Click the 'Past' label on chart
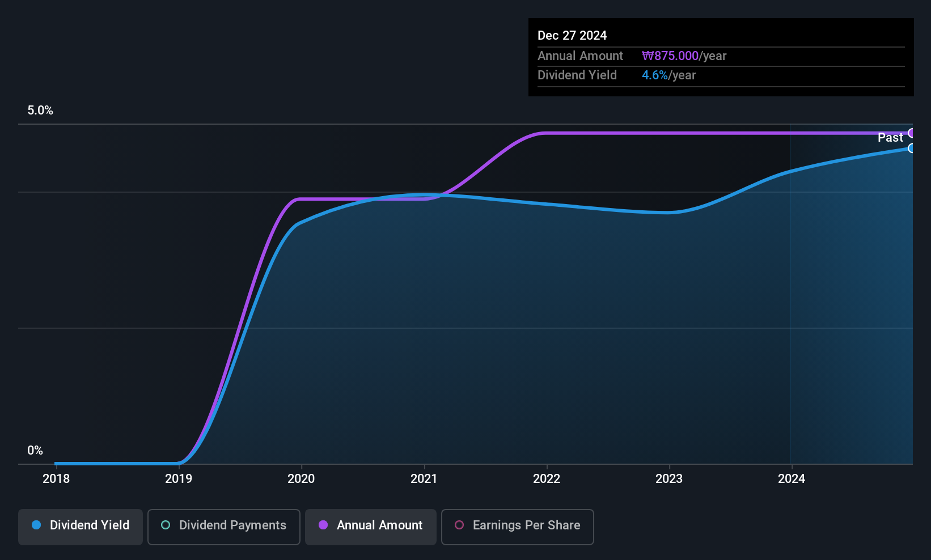Viewport: 931px width, 560px height. tap(890, 138)
